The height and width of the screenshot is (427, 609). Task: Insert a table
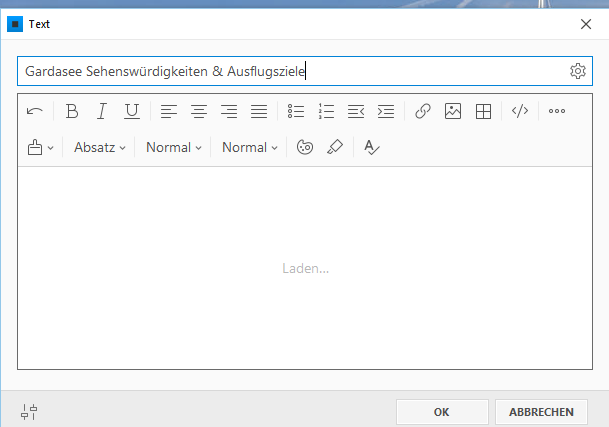point(484,112)
